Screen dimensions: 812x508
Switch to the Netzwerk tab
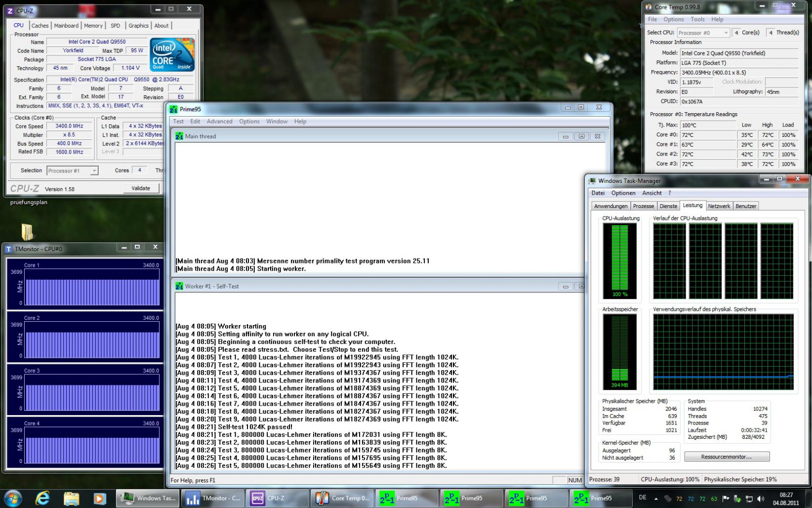point(719,206)
